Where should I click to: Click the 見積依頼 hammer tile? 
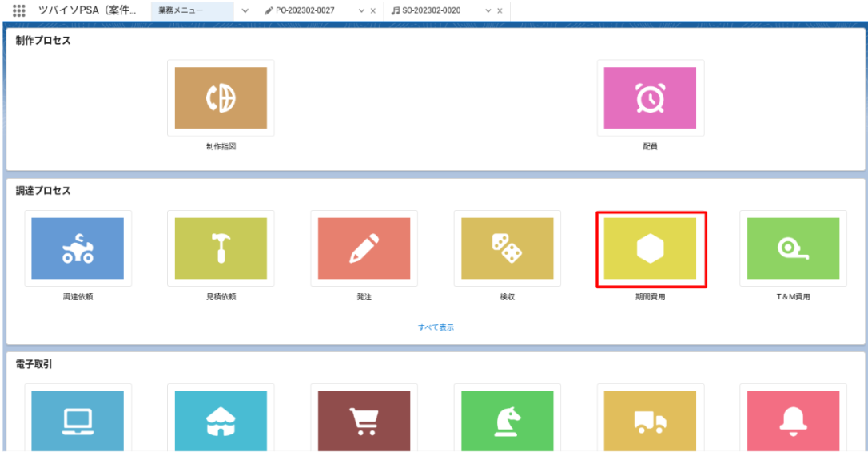[x=221, y=248]
